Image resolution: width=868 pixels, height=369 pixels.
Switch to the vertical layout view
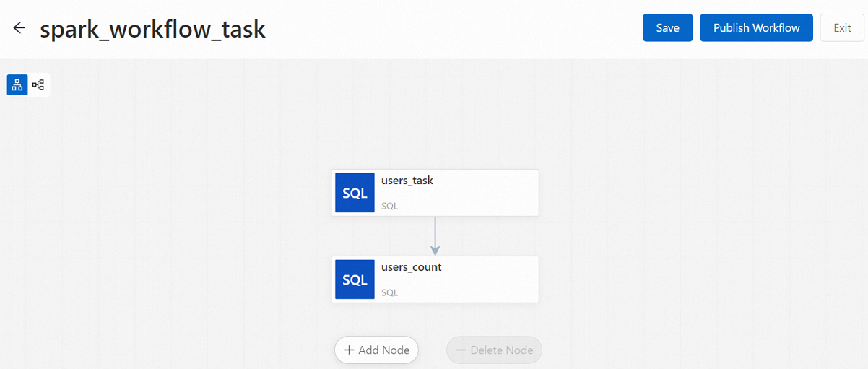[x=17, y=84]
